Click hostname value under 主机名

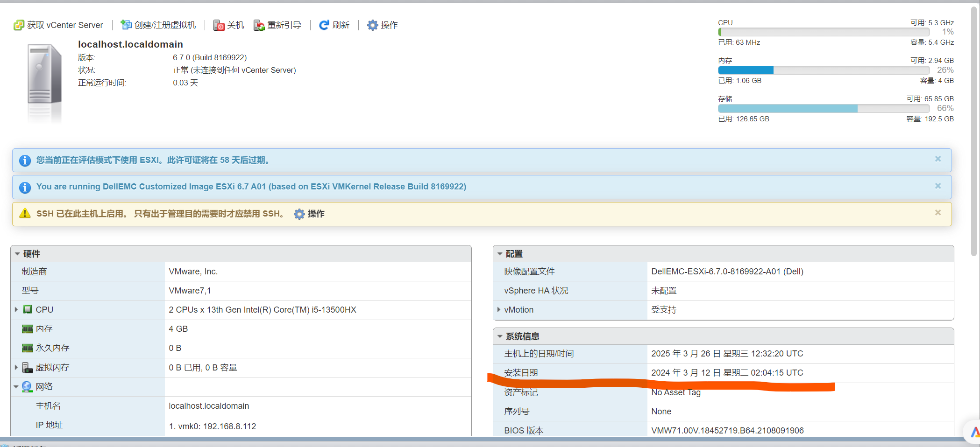click(209, 406)
